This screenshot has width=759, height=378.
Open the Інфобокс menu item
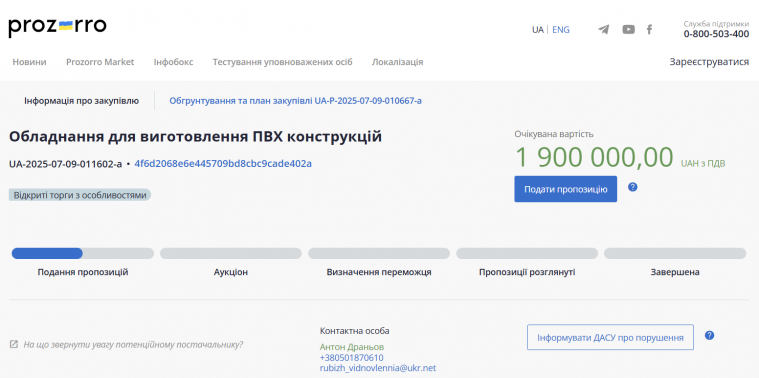(x=173, y=62)
